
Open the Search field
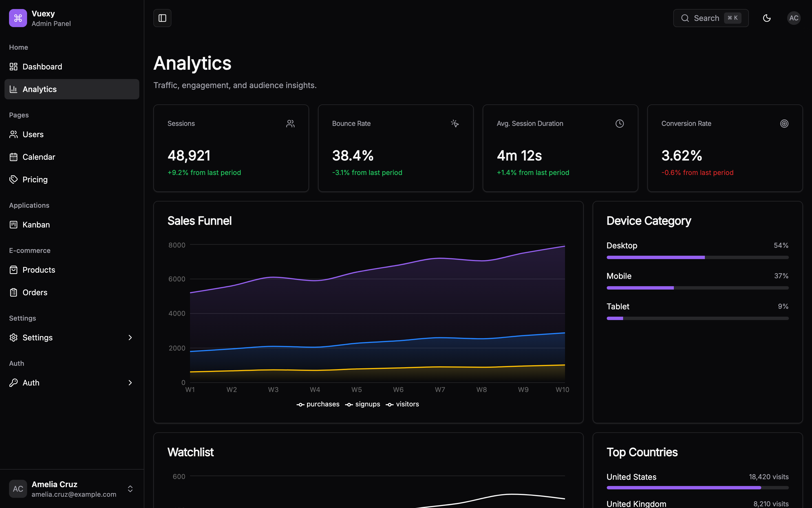click(x=711, y=18)
